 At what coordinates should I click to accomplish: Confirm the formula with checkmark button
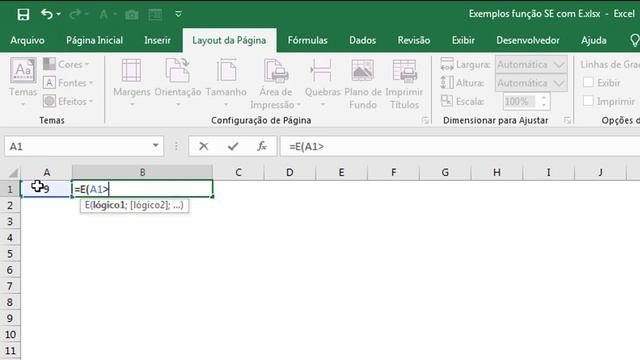point(233,146)
